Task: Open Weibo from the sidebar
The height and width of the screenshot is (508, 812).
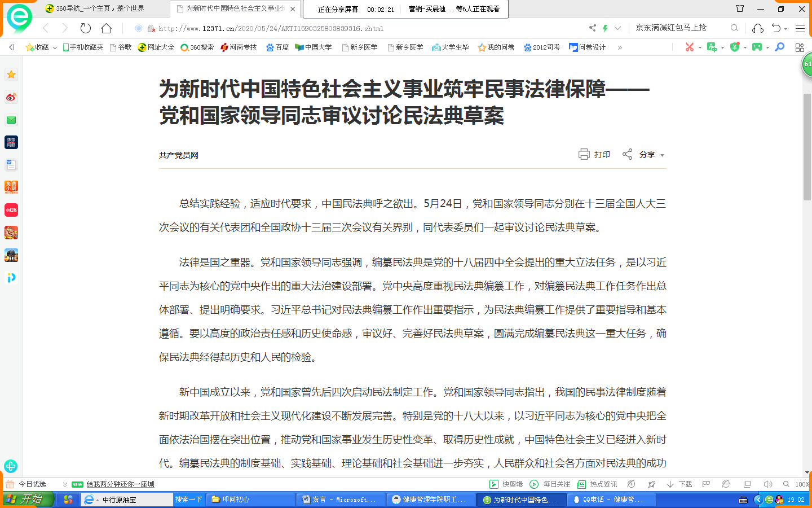Action: click(11, 97)
